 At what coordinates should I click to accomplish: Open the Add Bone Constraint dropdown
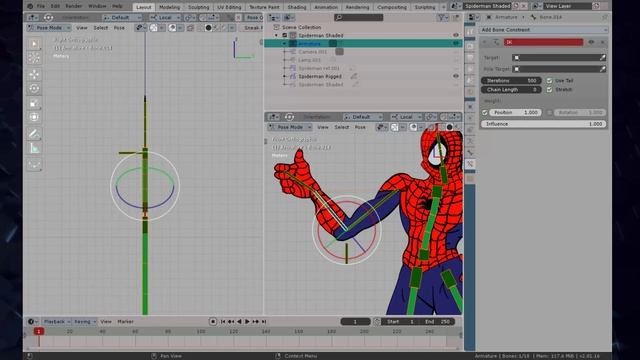coord(543,30)
